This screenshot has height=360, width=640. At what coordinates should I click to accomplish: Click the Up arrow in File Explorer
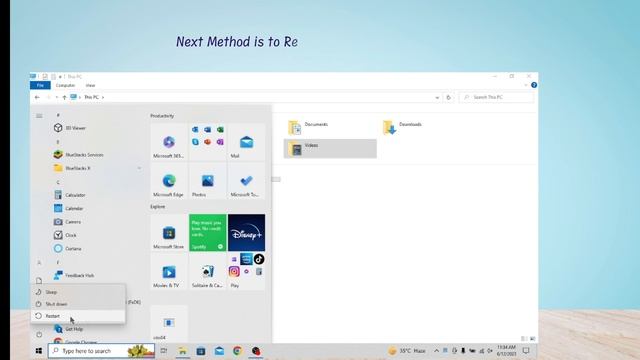coord(64,97)
